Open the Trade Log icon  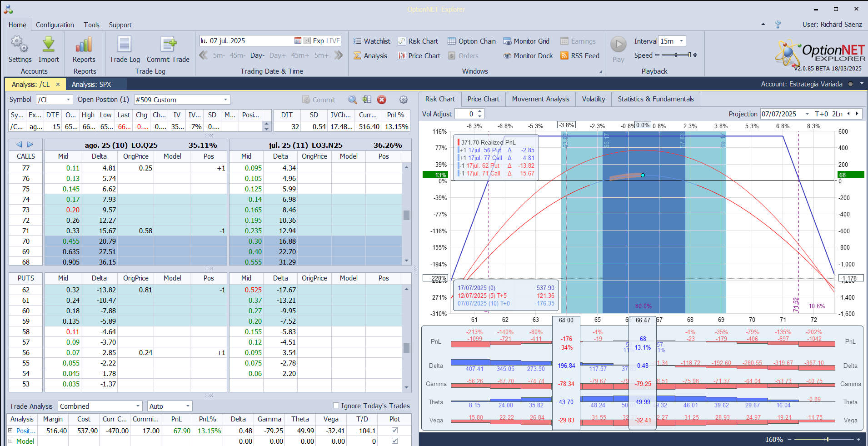click(125, 44)
